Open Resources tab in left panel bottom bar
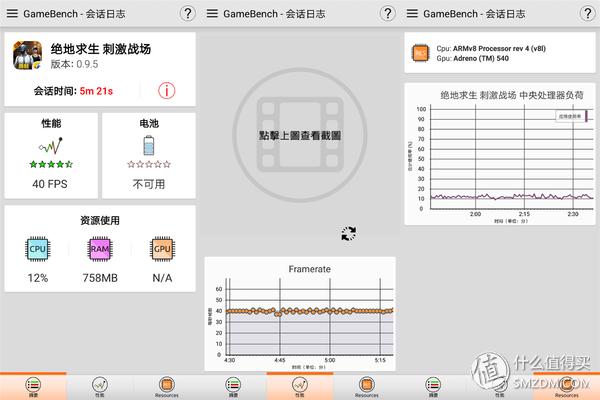This screenshot has width=600, height=400. 166,387
